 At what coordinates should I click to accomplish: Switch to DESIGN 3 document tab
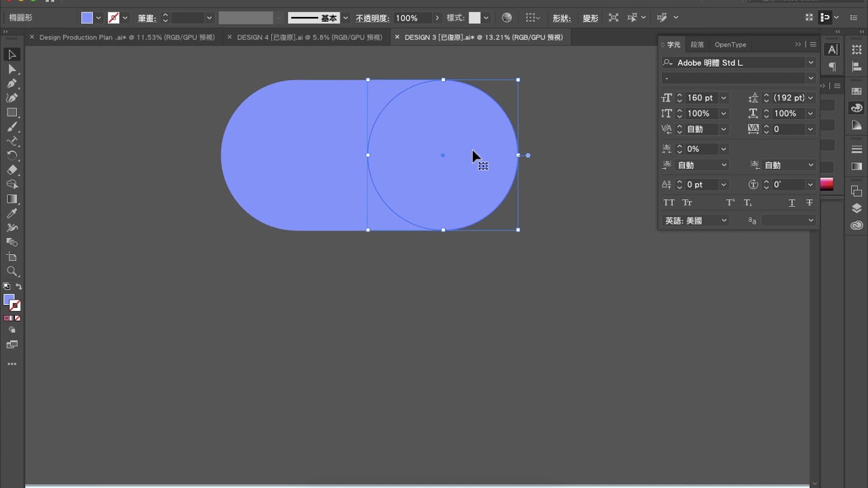484,37
